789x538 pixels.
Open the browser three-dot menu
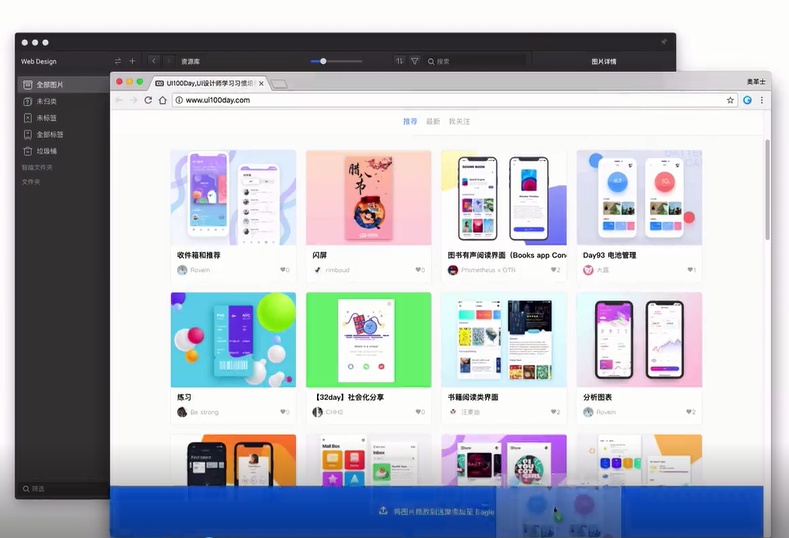click(x=762, y=100)
